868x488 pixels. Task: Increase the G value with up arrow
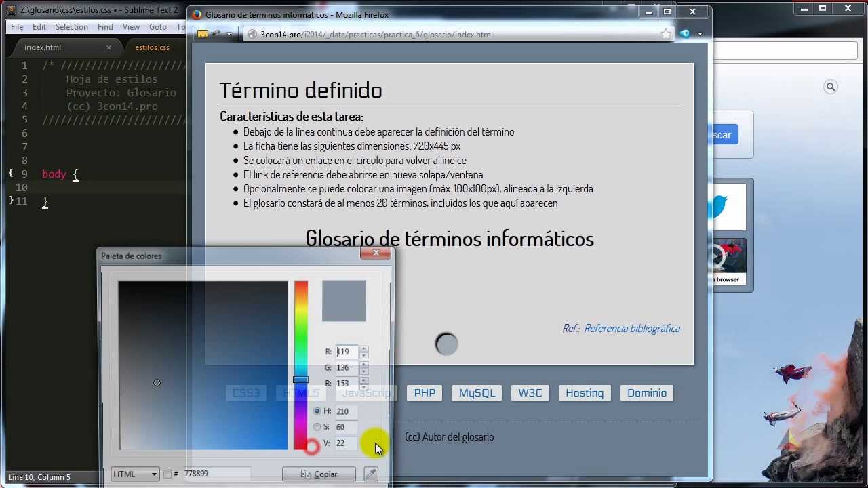(364, 365)
